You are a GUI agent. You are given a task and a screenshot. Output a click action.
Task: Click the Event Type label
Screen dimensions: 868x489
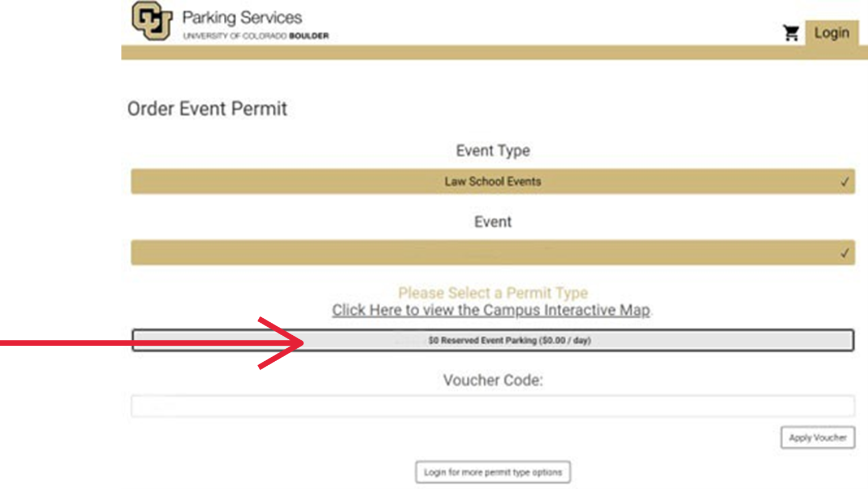coord(493,151)
